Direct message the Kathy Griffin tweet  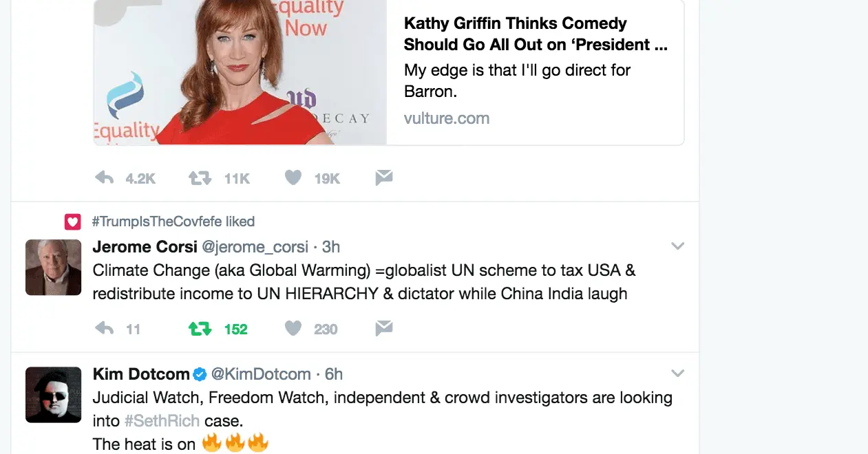[x=383, y=178]
